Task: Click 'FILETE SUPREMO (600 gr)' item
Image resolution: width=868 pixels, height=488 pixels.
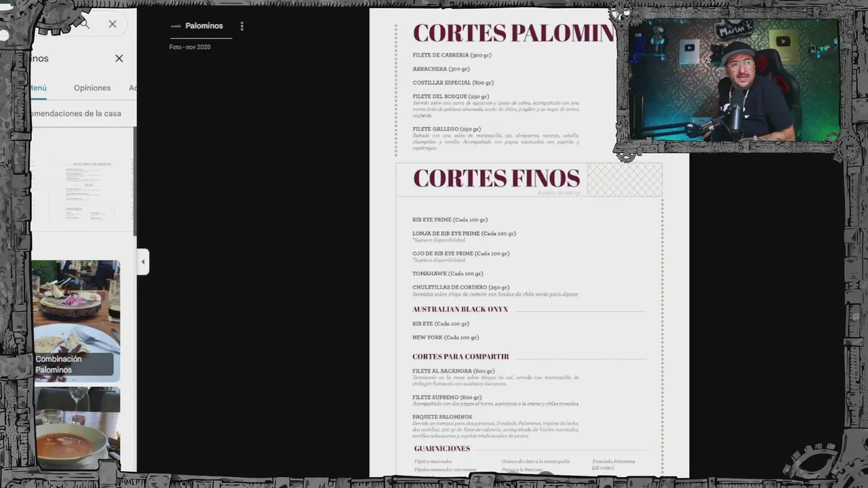Action: tap(447, 397)
